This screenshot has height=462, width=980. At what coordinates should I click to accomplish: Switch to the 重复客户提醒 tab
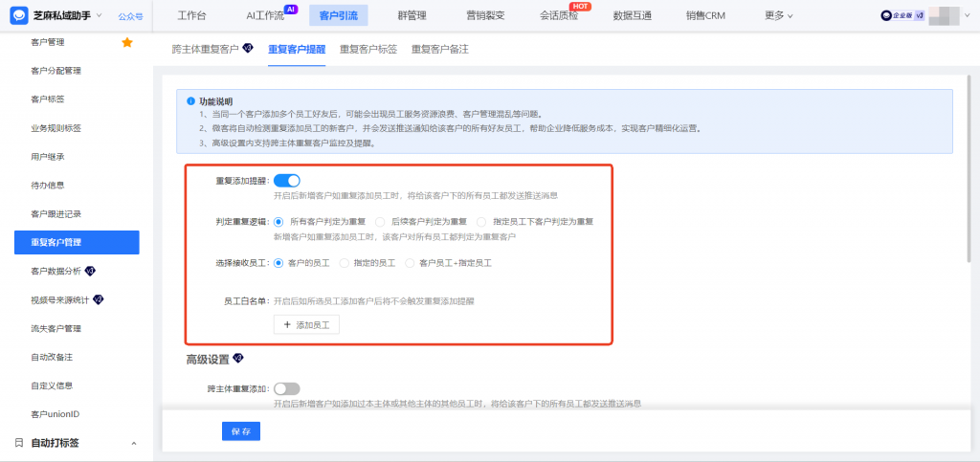point(297,49)
